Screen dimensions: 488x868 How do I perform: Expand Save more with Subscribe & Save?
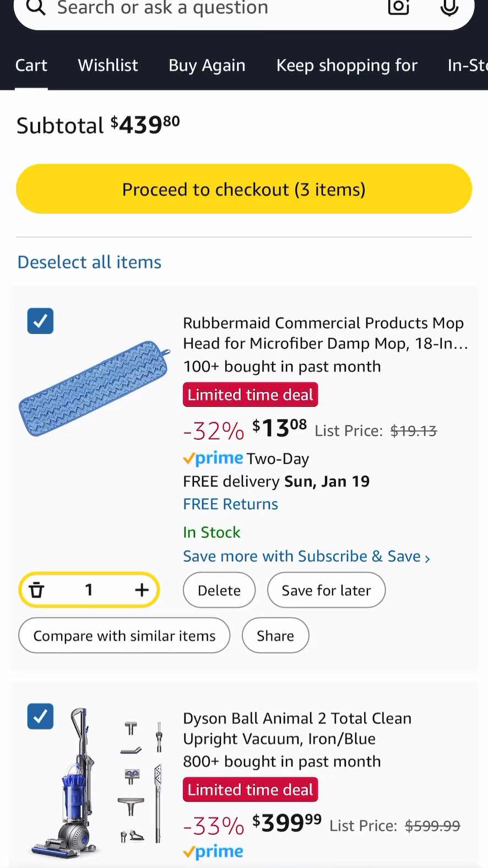[306, 556]
